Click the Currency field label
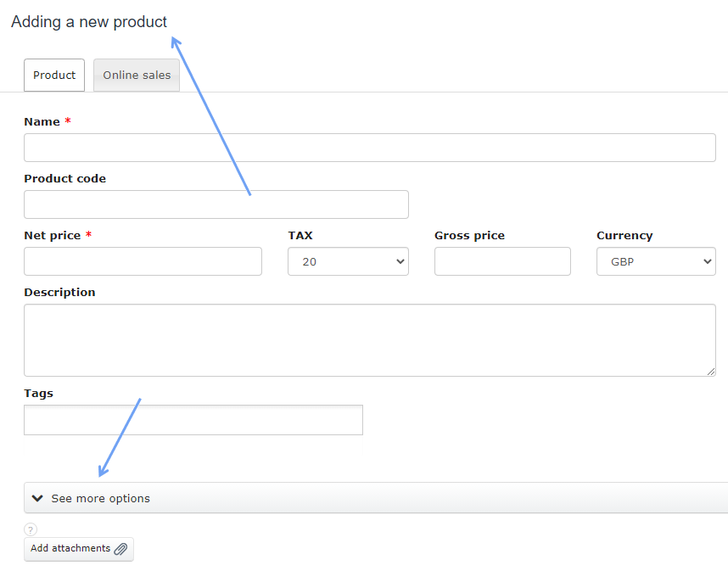 (x=624, y=235)
